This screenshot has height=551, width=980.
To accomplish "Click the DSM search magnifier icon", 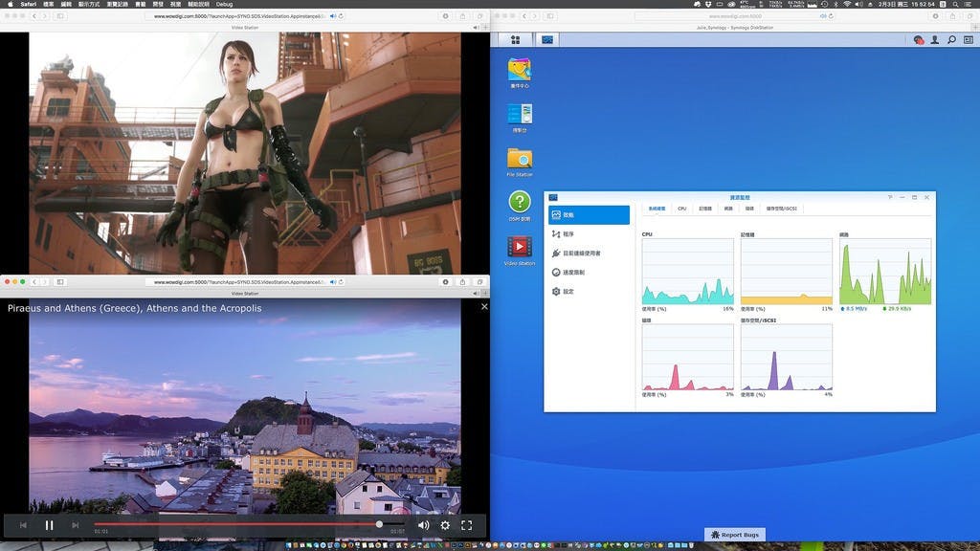I will pos(951,40).
